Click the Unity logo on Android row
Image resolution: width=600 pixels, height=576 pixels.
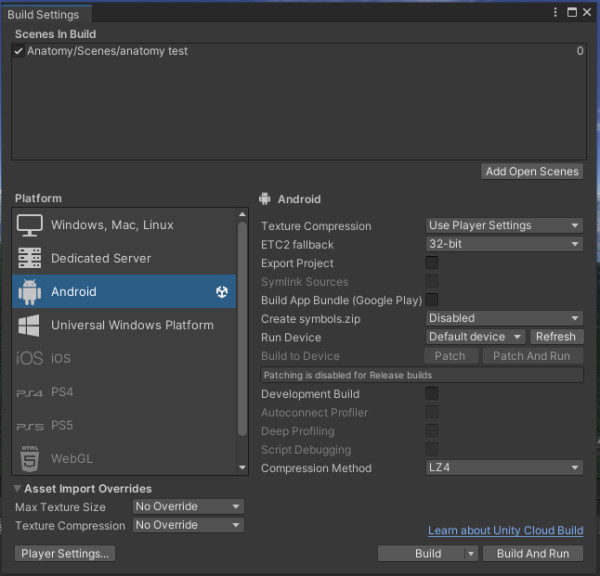[x=222, y=292]
